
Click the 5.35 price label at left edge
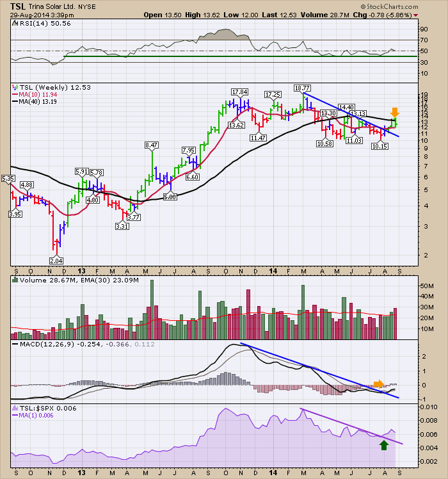[8, 179]
